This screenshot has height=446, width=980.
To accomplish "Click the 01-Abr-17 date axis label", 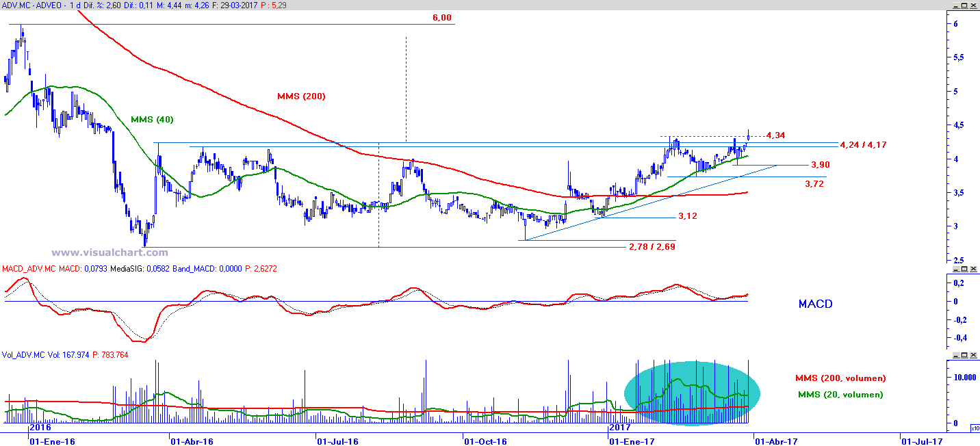I will 776,442.
